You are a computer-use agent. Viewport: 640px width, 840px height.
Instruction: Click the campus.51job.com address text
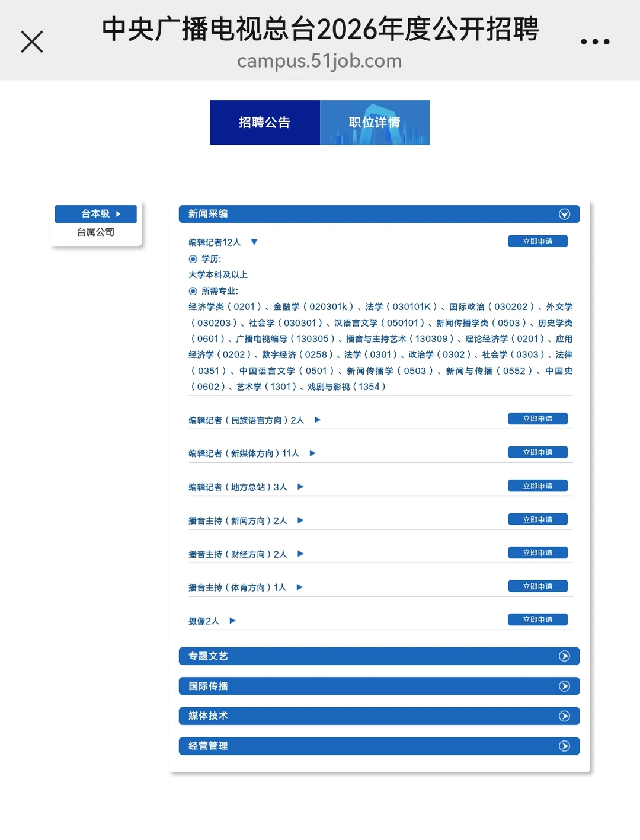[x=319, y=60]
